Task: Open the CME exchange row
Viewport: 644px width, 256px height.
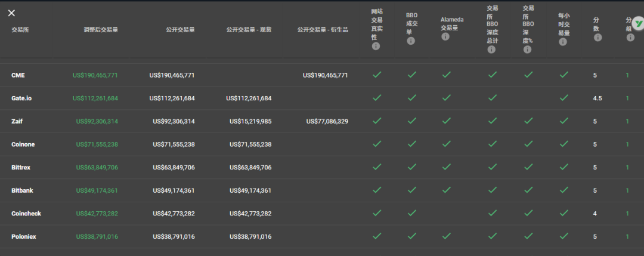Action: [18, 75]
